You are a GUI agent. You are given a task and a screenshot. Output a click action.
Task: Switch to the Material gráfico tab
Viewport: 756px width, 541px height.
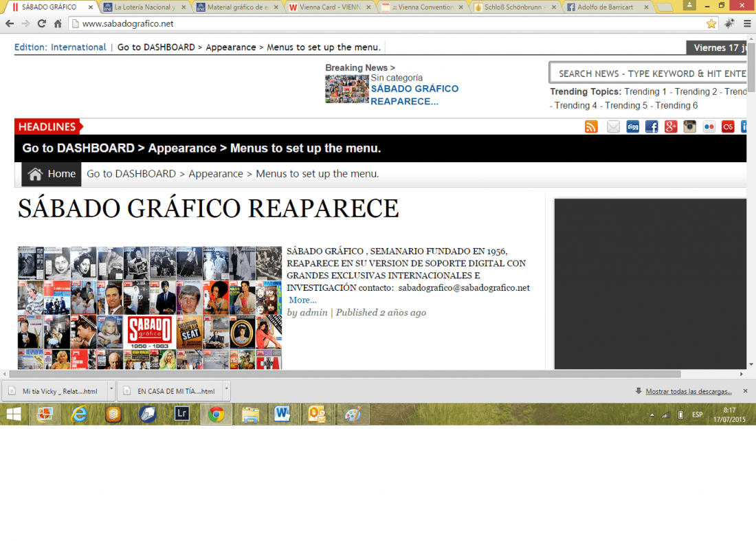click(237, 8)
